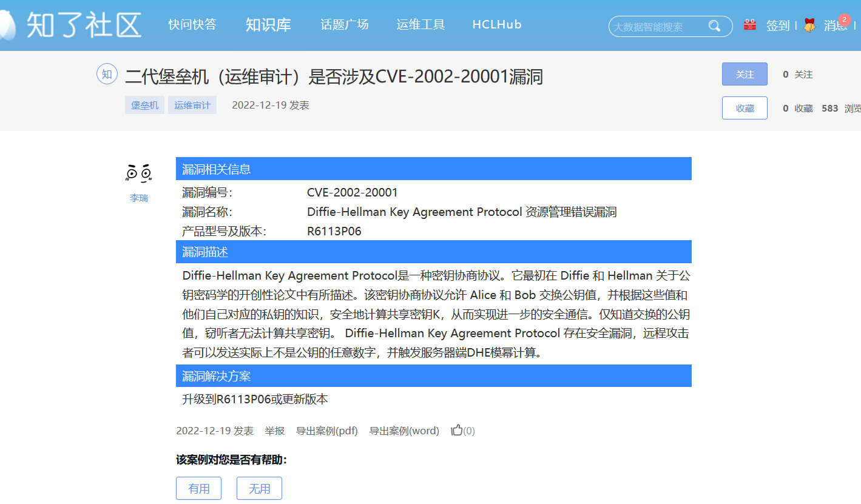This screenshot has width=861, height=504.
Task: Mark the case as 有用
Action: pos(198,488)
